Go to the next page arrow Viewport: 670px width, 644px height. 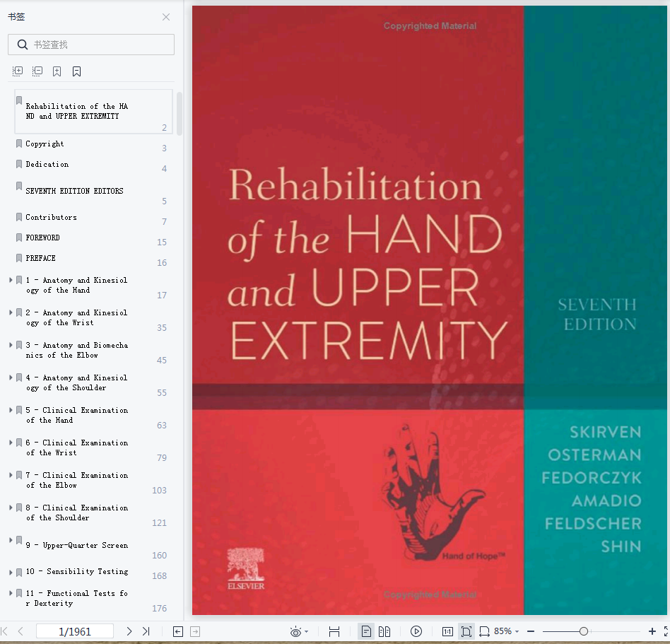129,631
